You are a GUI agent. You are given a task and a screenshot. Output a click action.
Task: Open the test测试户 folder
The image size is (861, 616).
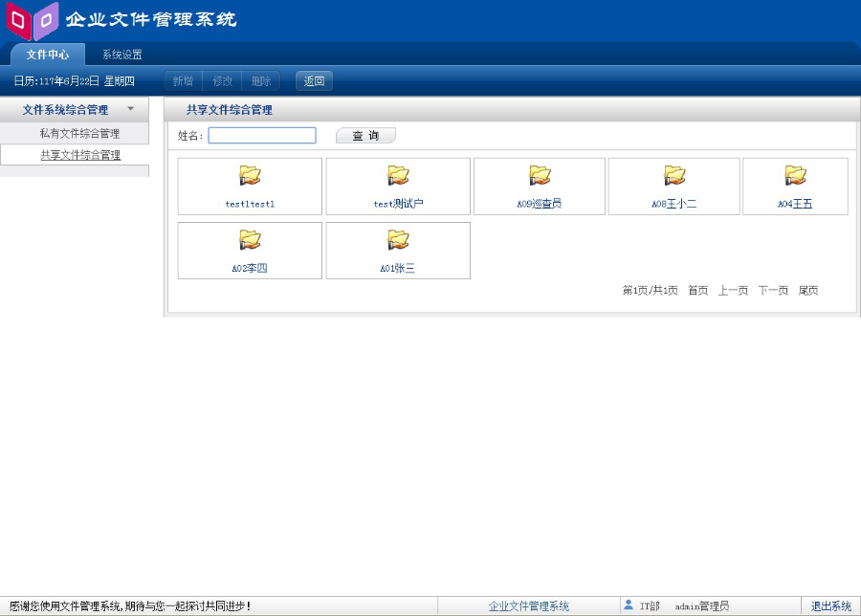tap(398, 180)
